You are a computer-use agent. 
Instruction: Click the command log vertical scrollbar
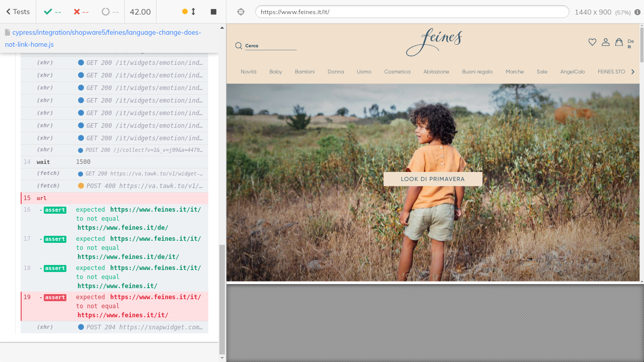pyautogui.click(x=222, y=299)
